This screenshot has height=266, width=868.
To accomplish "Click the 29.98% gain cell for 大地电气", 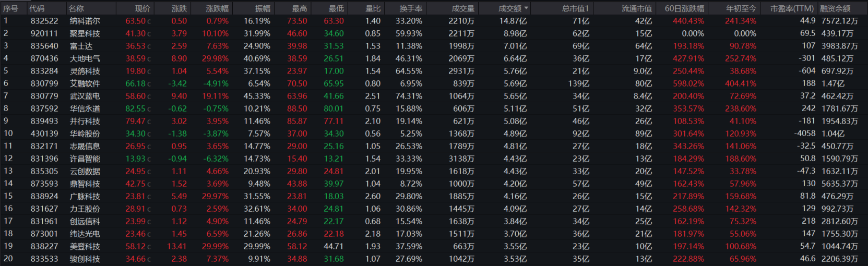I will [x=216, y=58].
